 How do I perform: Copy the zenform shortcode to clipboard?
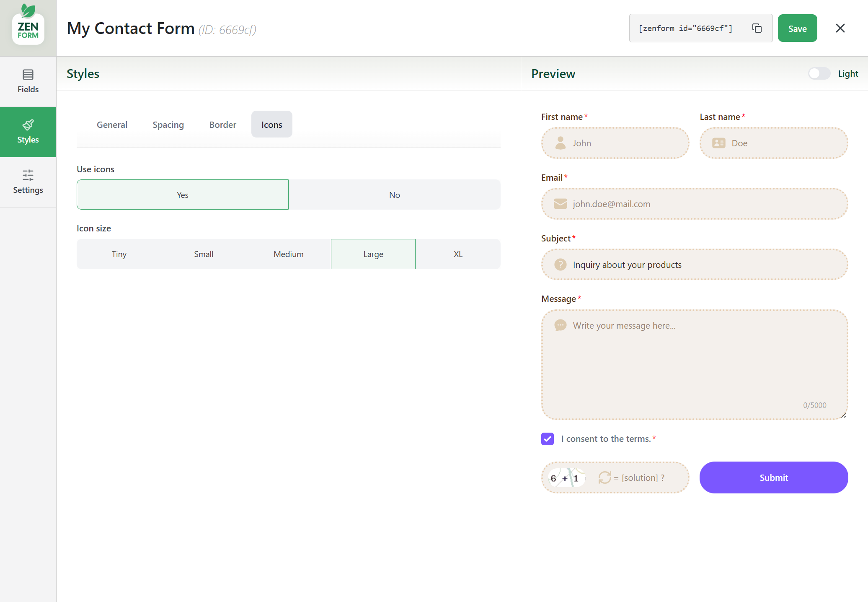tap(757, 28)
